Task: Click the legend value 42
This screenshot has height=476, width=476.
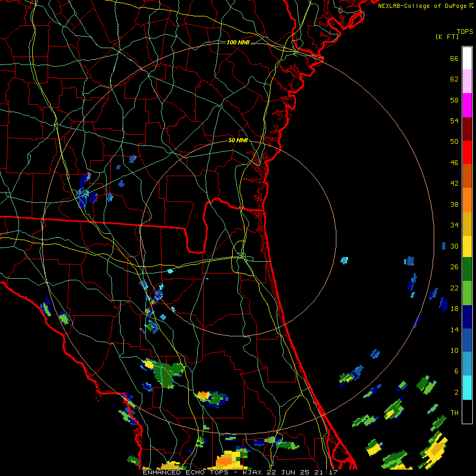Action: [x=454, y=184]
